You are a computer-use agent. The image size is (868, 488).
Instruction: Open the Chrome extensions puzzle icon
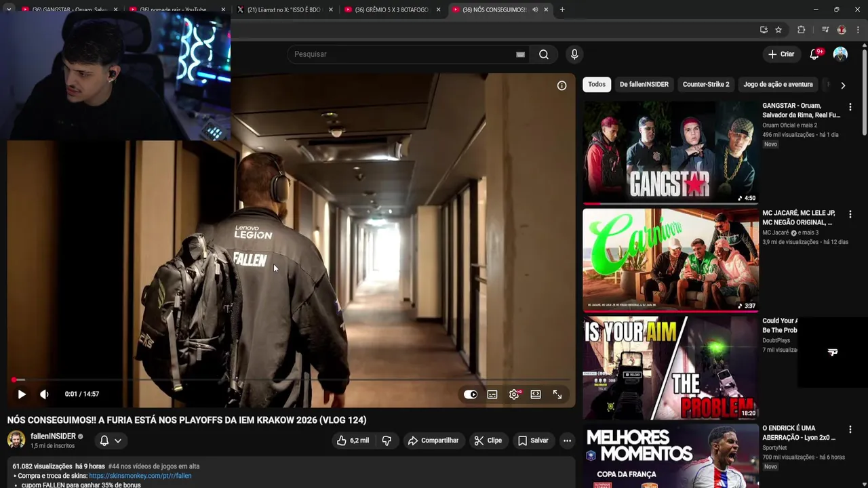click(x=802, y=30)
